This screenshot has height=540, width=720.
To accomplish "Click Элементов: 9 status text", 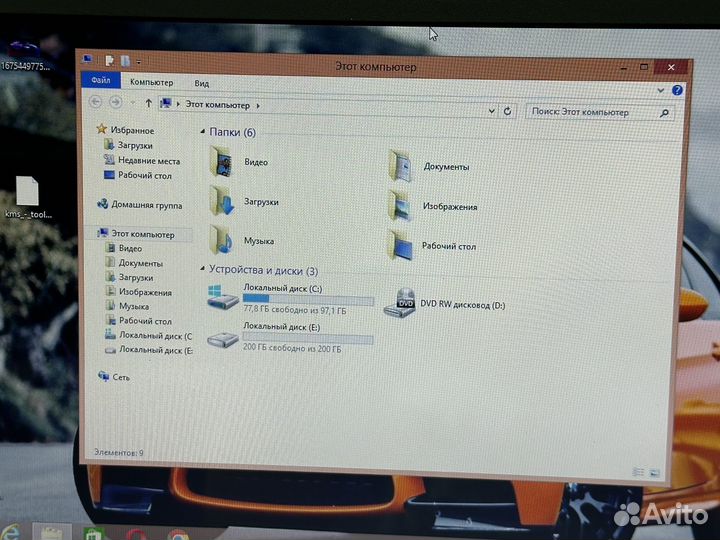I will 118,452.
